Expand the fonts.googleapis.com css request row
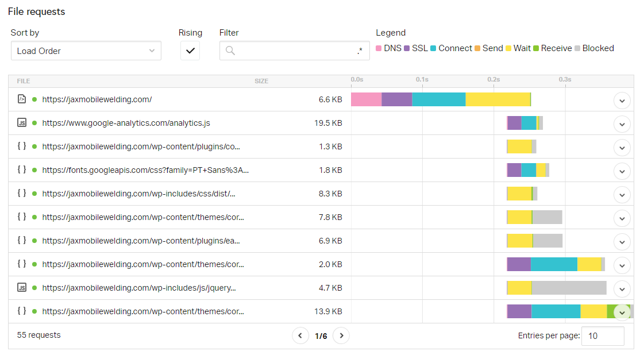This screenshot has height=355, width=644. point(622,171)
